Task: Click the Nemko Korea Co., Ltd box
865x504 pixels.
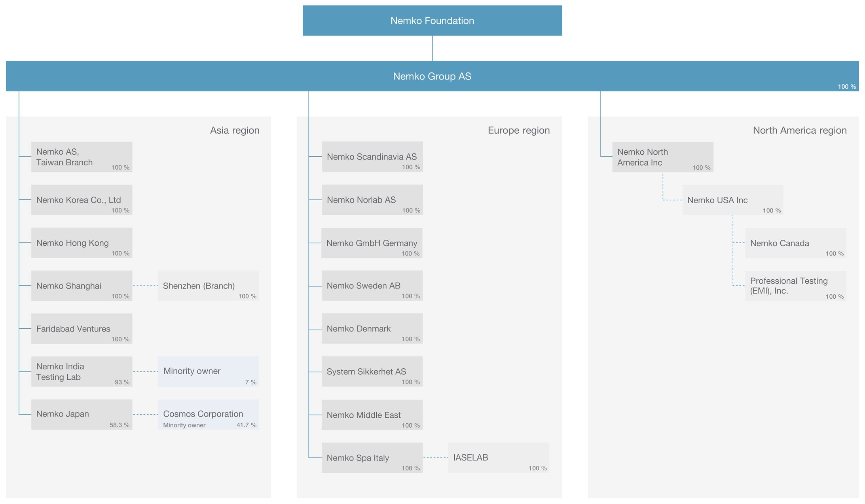Action: click(82, 200)
